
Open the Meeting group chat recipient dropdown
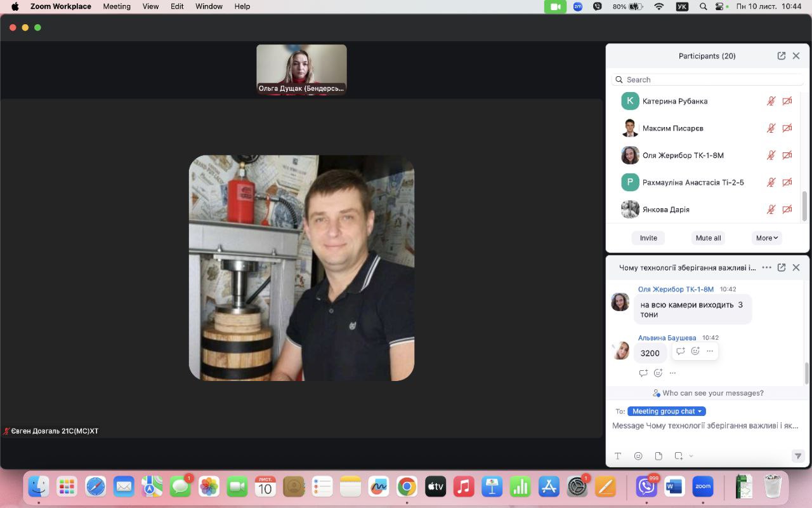coord(667,411)
